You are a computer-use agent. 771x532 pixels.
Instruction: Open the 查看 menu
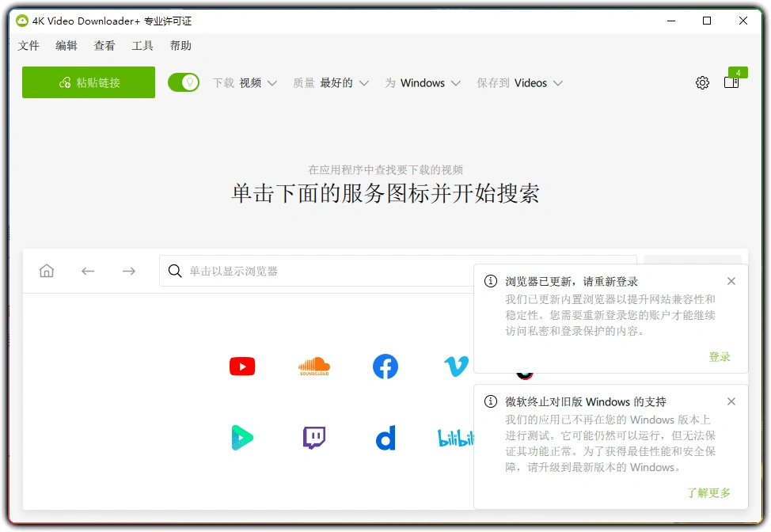[x=104, y=46]
